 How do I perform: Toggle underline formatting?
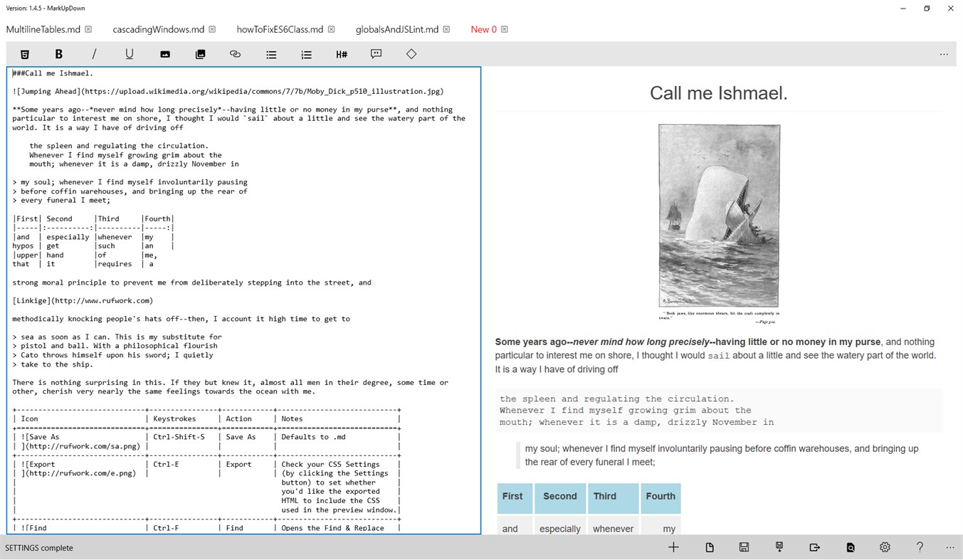point(129,53)
